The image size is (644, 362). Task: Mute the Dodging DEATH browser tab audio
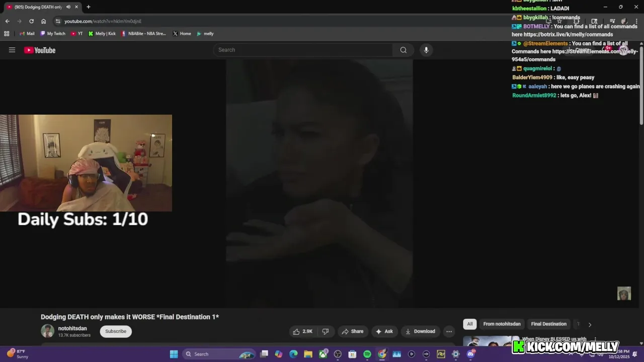coord(68,7)
